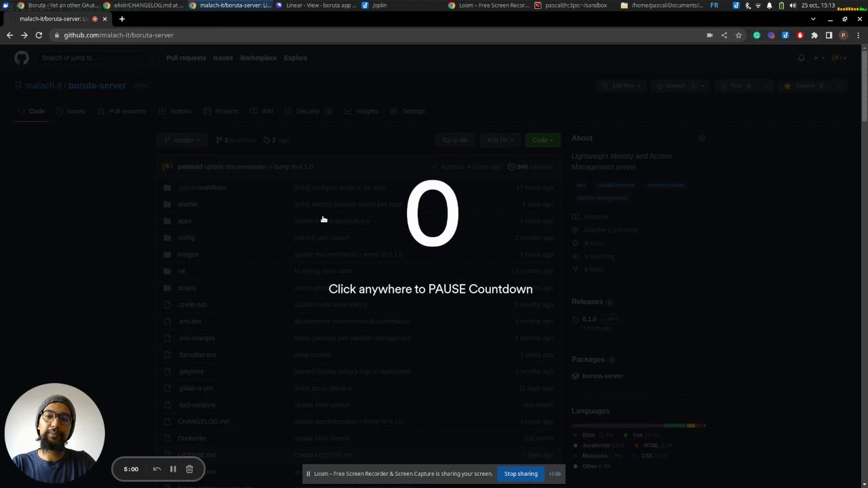The height and width of the screenshot is (488, 868).
Task: Open the 0.1.0 release link
Action: click(589, 319)
